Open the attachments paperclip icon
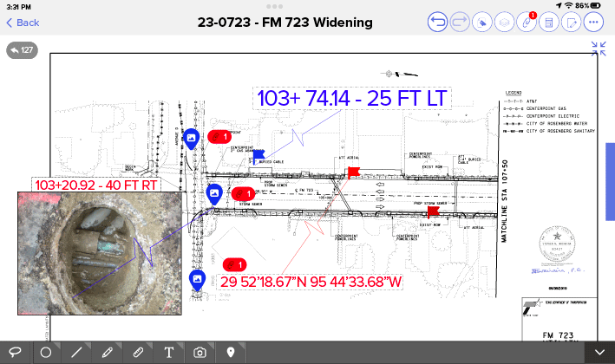This screenshot has width=615, height=364. [x=527, y=23]
